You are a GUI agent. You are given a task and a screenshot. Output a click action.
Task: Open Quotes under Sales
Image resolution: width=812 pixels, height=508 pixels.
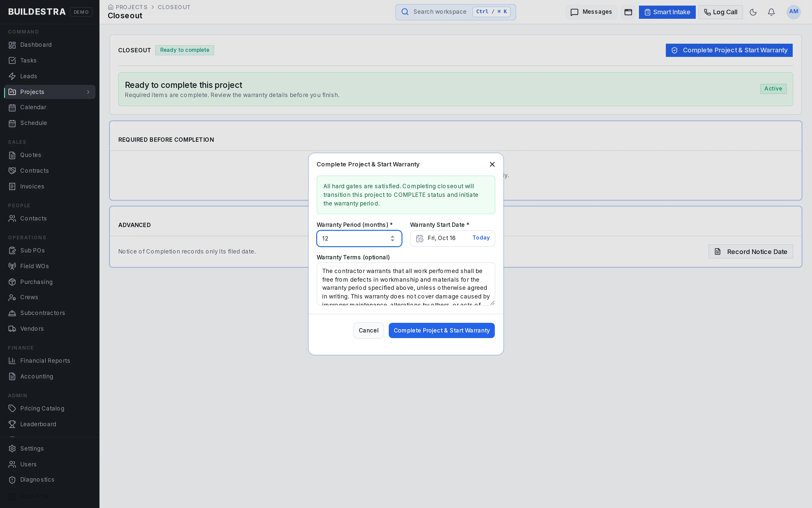[50, 155]
